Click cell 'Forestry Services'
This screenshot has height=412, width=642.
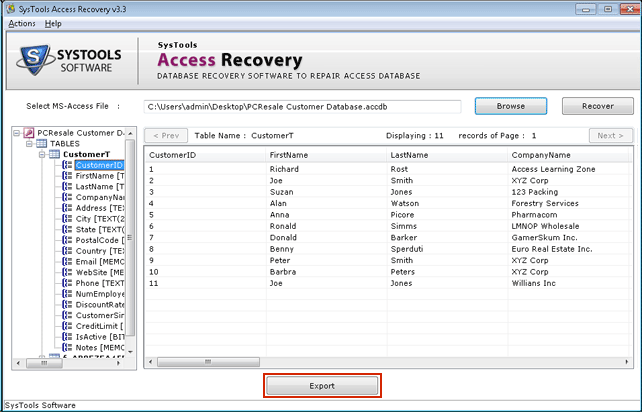pyautogui.click(x=545, y=204)
